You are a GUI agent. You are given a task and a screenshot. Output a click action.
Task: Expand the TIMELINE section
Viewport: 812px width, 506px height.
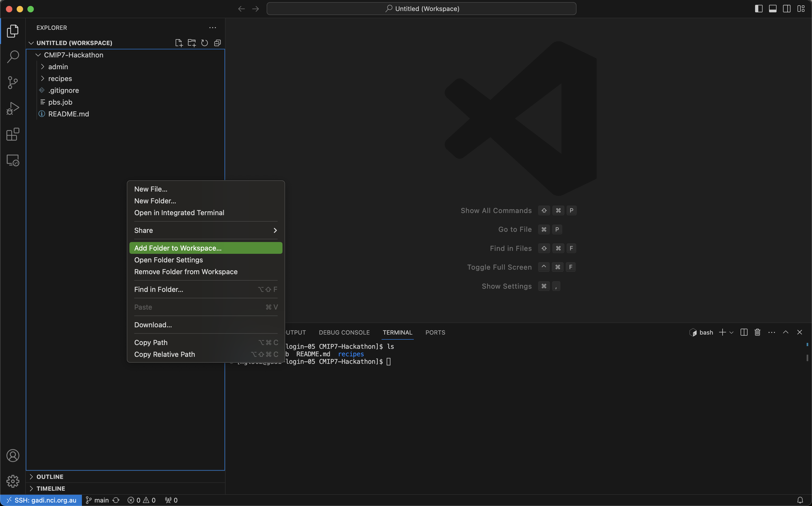125,488
